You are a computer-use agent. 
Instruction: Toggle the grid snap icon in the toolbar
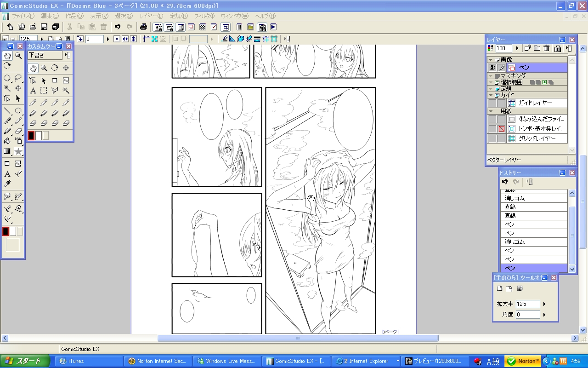tap(274, 39)
